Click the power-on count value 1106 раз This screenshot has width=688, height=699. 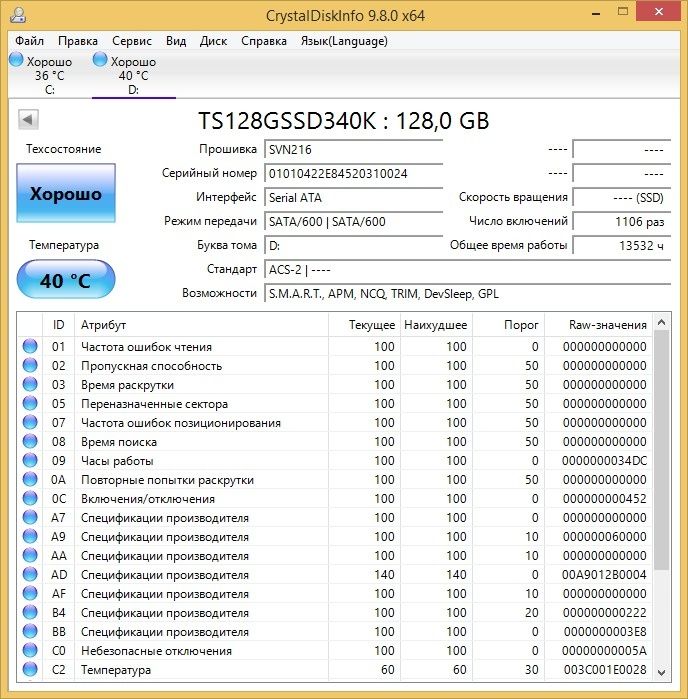[622, 222]
